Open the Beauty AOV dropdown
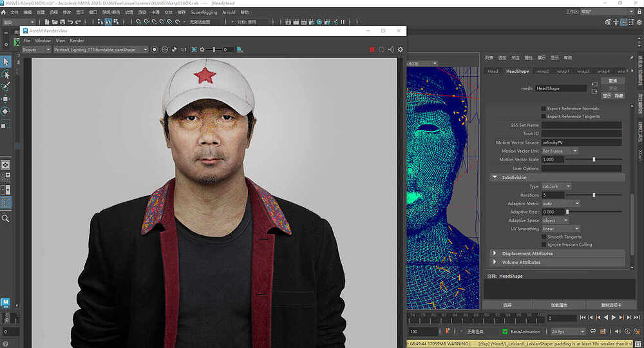The image size is (644, 348). (x=36, y=50)
